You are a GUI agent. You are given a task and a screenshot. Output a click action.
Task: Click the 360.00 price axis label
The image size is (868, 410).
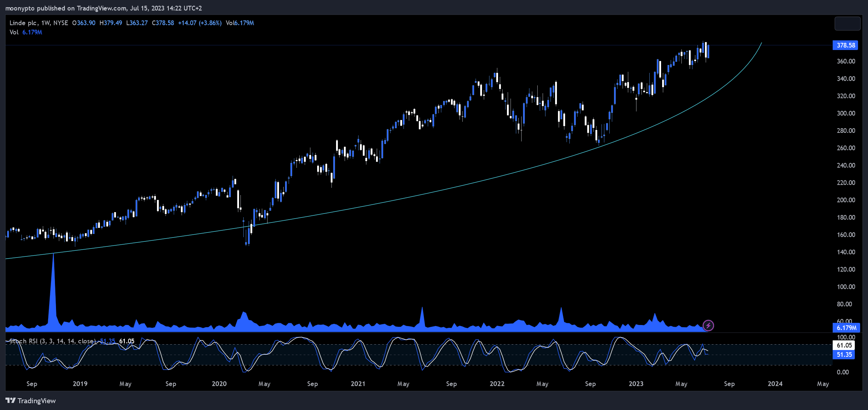pyautogui.click(x=846, y=61)
